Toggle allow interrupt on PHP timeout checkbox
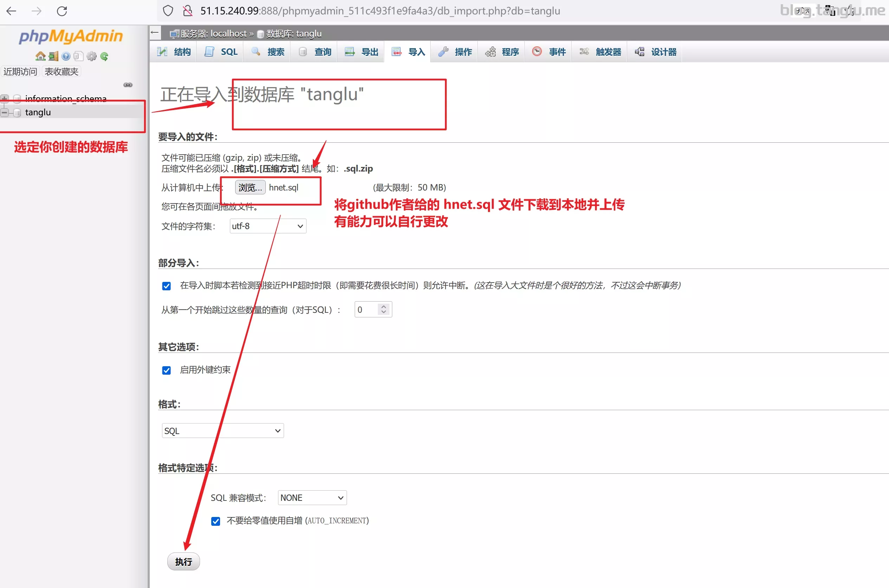Image resolution: width=889 pixels, height=588 pixels. coord(167,286)
